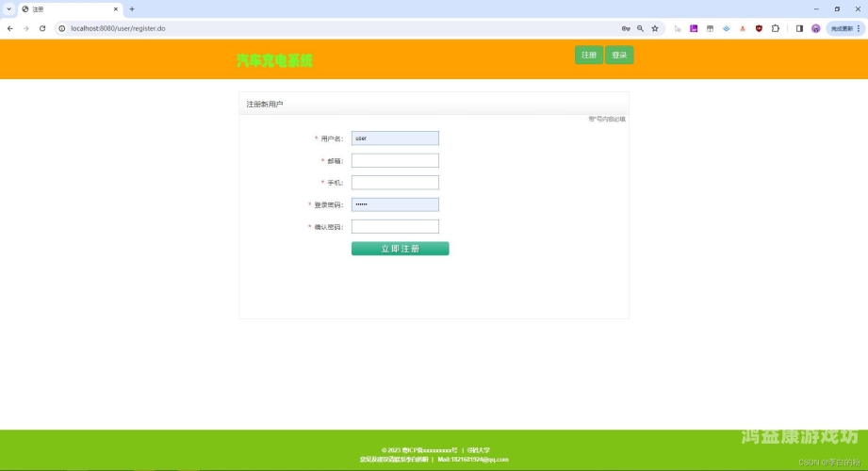Reload the registration page

click(42, 28)
